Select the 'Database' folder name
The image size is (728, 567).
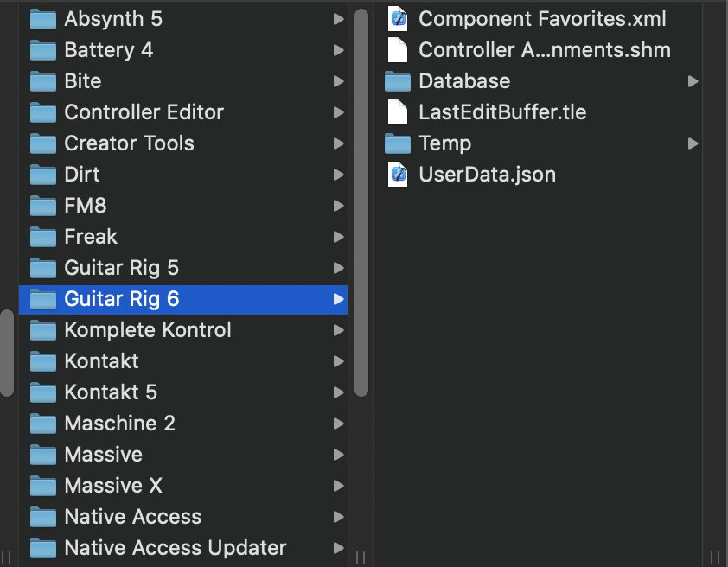(464, 81)
